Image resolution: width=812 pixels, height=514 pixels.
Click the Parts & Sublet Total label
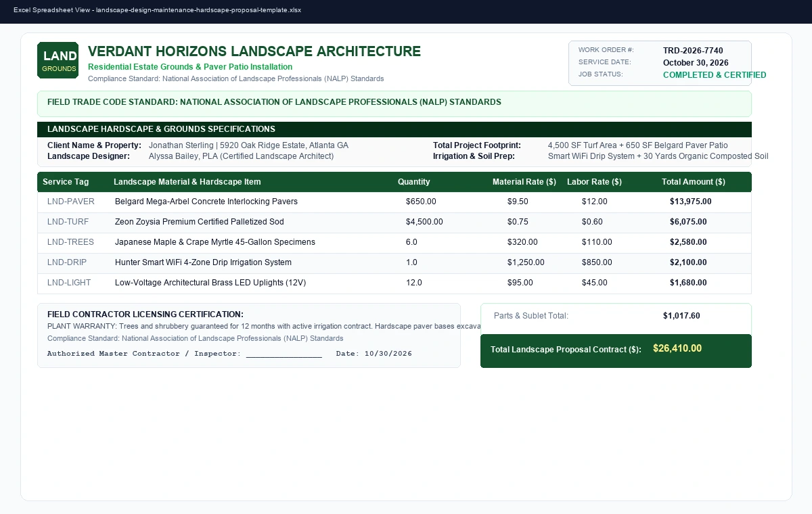(x=531, y=316)
